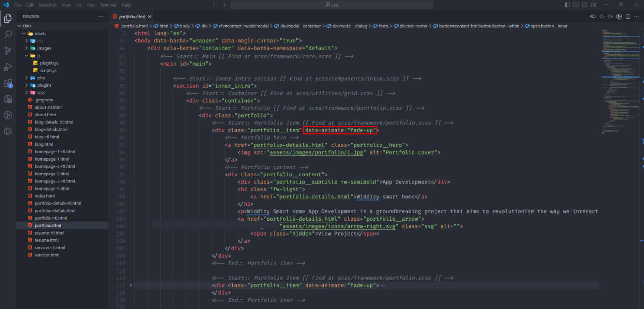Click the code minimap on the right
The image size is (644, 309).
tap(621, 83)
